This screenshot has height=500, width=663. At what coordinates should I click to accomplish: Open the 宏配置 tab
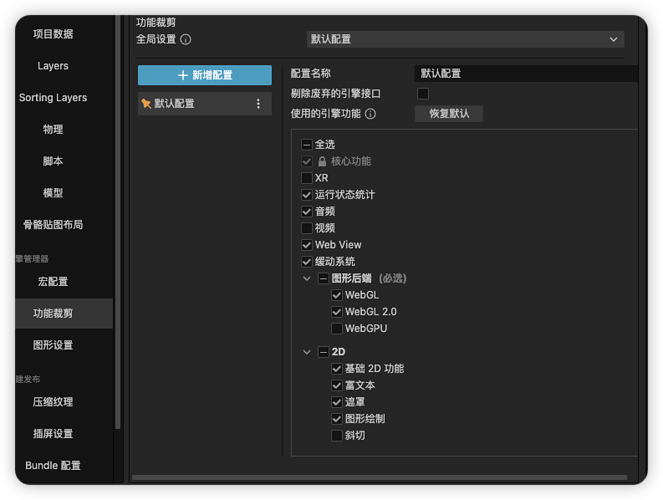coord(53,281)
